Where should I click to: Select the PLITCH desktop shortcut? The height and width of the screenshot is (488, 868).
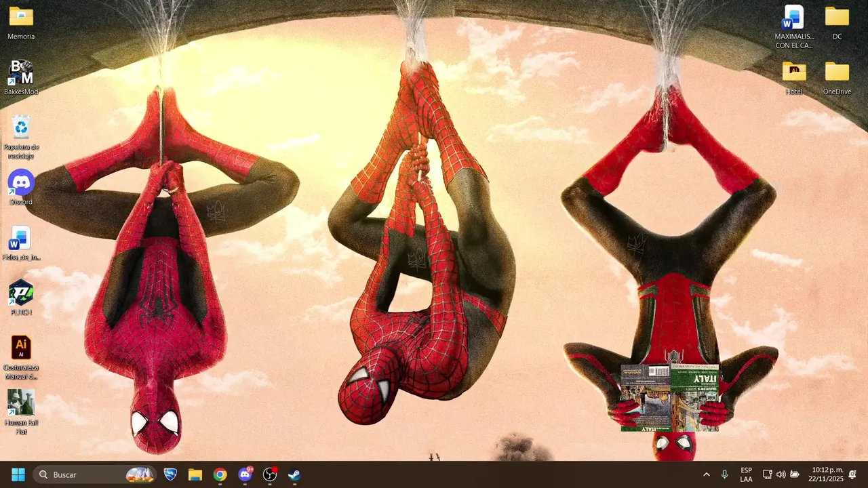[21, 298]
